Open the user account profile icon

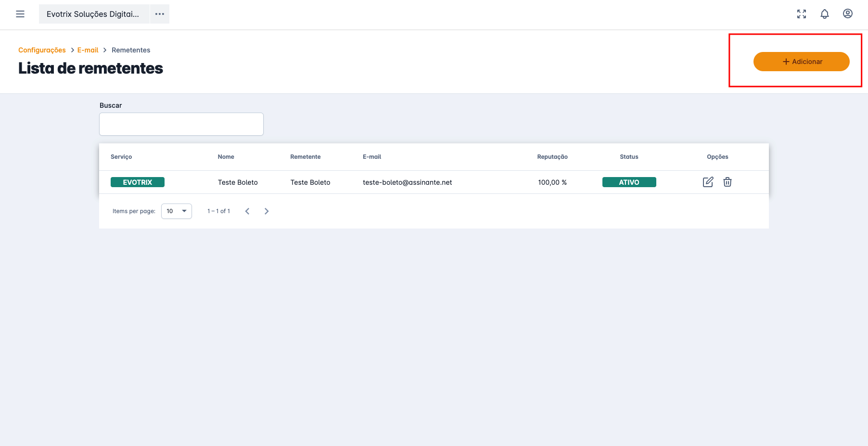tap(848, 14)
